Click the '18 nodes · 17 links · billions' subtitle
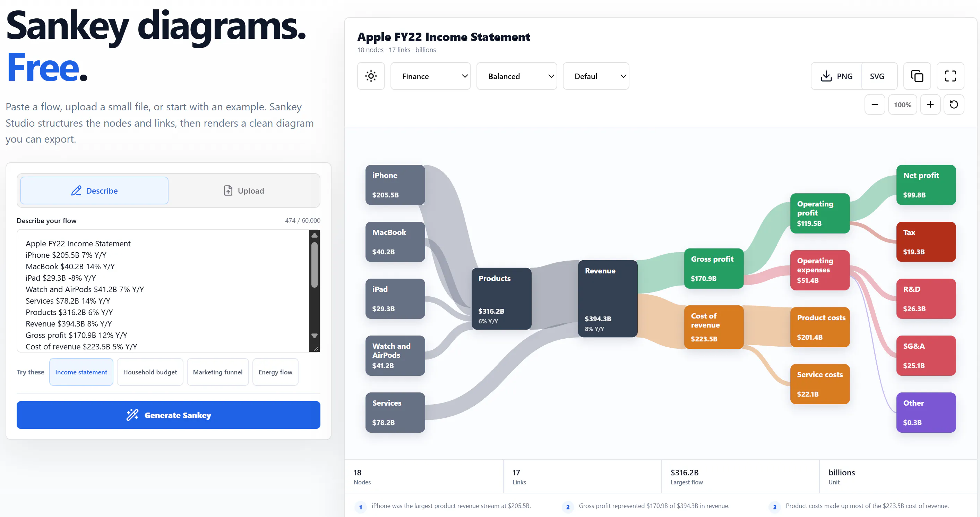 (396, 50)
